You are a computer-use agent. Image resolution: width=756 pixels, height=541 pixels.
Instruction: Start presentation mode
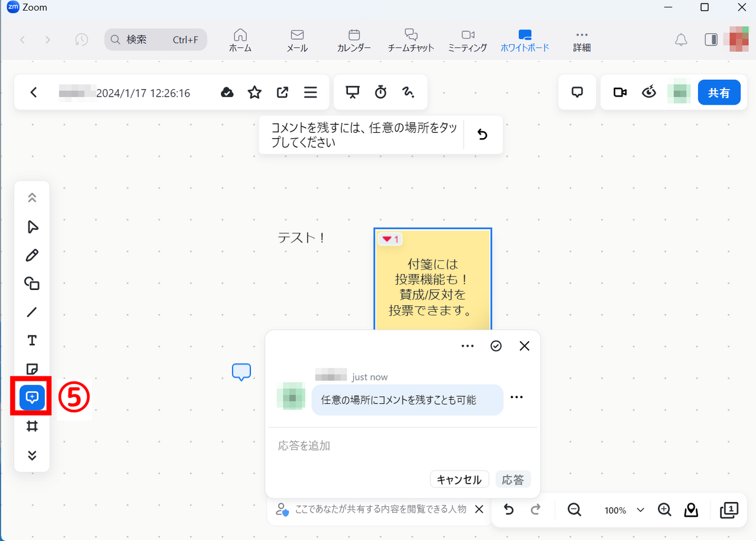pyautogui.click(x=353, y=93)
